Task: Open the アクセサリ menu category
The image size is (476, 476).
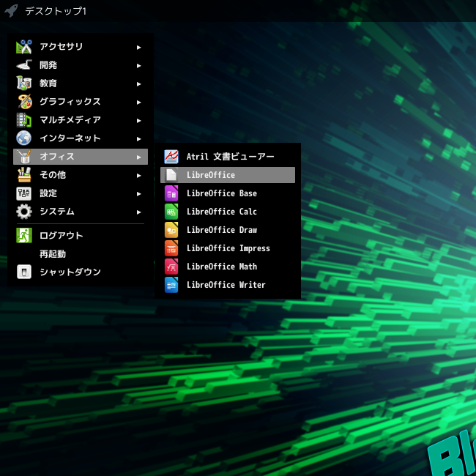Action: coord(81,47)
